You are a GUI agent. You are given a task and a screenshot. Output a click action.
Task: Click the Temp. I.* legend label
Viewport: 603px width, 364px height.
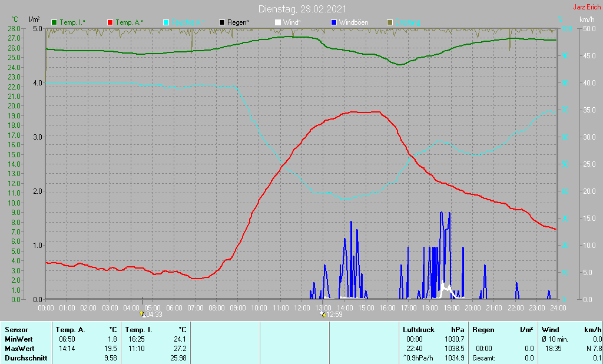pos(72,23)
